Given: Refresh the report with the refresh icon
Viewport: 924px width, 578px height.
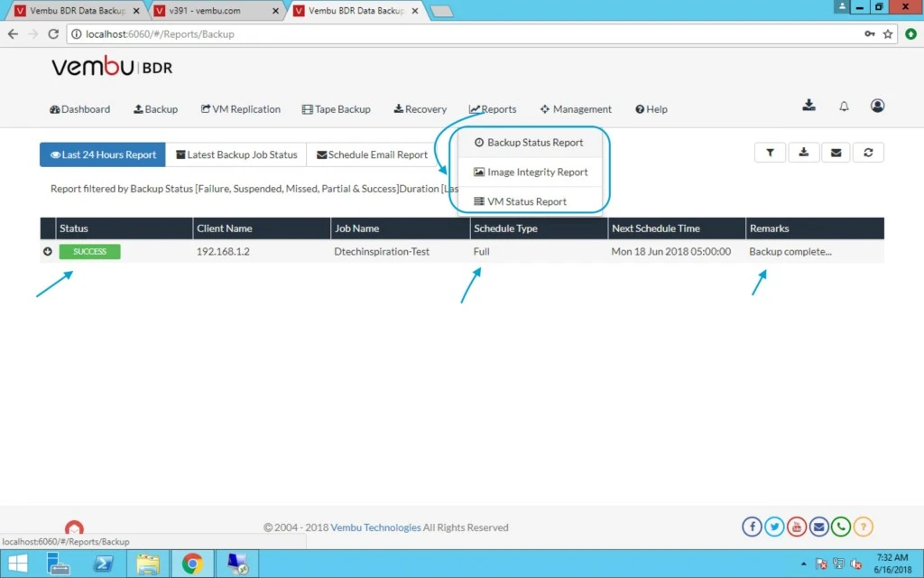Looking at the screenshot, I should (868, 153).
